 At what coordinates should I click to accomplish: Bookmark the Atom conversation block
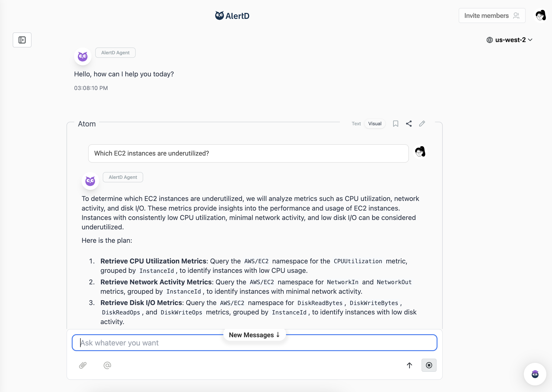(395, 124)
